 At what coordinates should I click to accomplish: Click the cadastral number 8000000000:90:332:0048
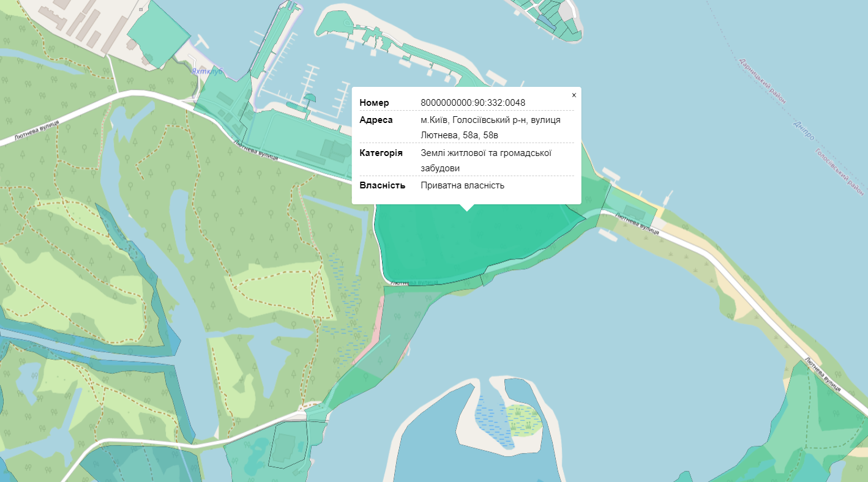(x=473, y=103)
